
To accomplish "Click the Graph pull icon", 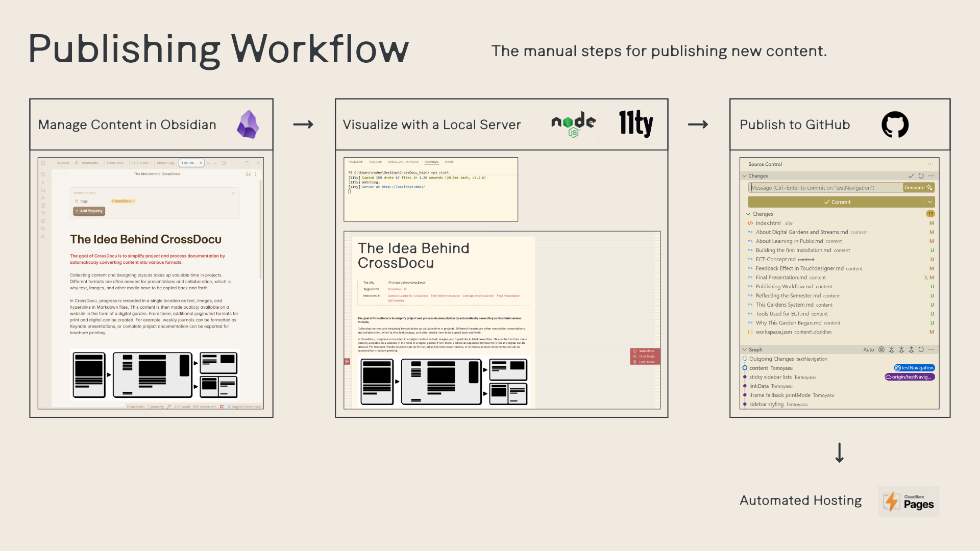I will click(901, 349).
